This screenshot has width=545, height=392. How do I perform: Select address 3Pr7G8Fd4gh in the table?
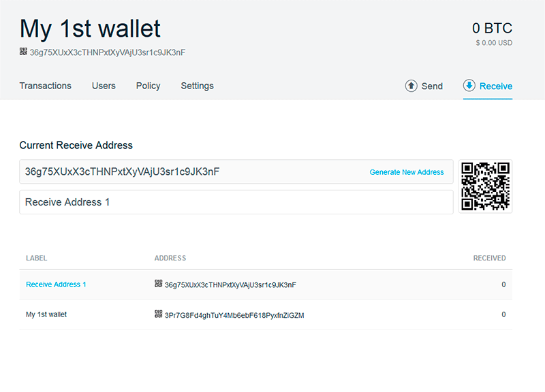234,315
